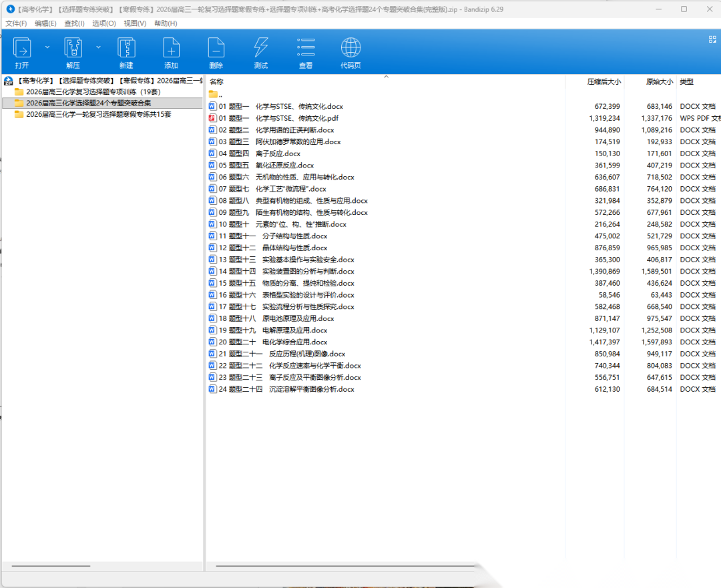Expand the dropdown arrow beside 解压
The image size is (721, 588).
tap(99, 47)
